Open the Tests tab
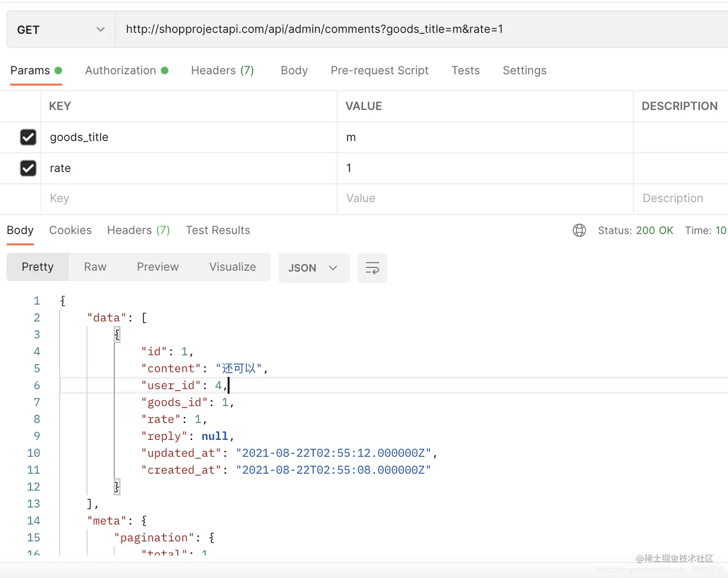 (x=466, y=70)
